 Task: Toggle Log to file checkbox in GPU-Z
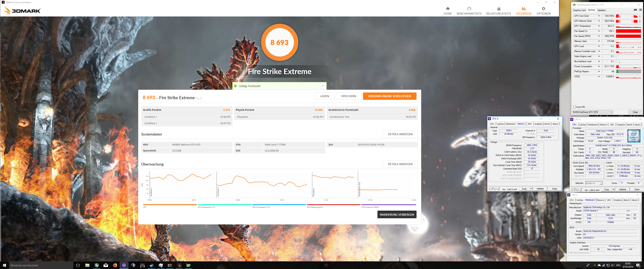(x=575, y=107)
